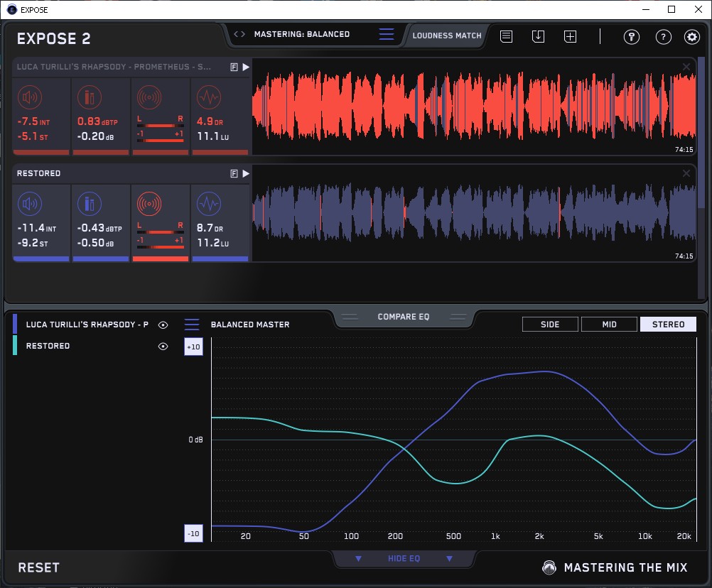This screenshot has height=588, width=712.
Task: Switch EQ view to Side
Action: [x=550, y=325]
